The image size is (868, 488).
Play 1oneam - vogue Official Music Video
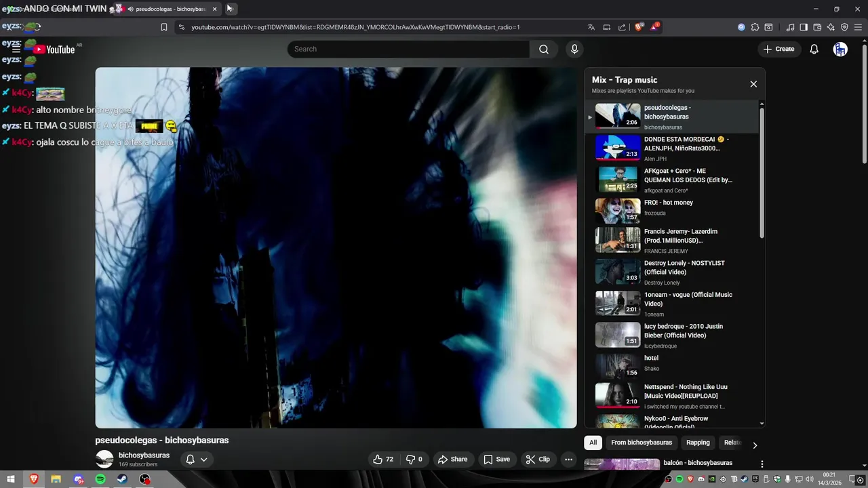point(672,304)
